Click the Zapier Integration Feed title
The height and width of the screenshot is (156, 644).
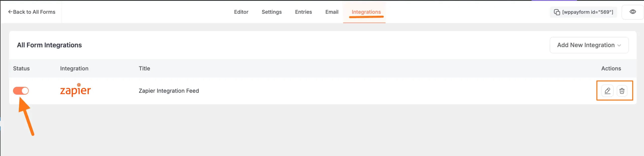tap(169, 91)
